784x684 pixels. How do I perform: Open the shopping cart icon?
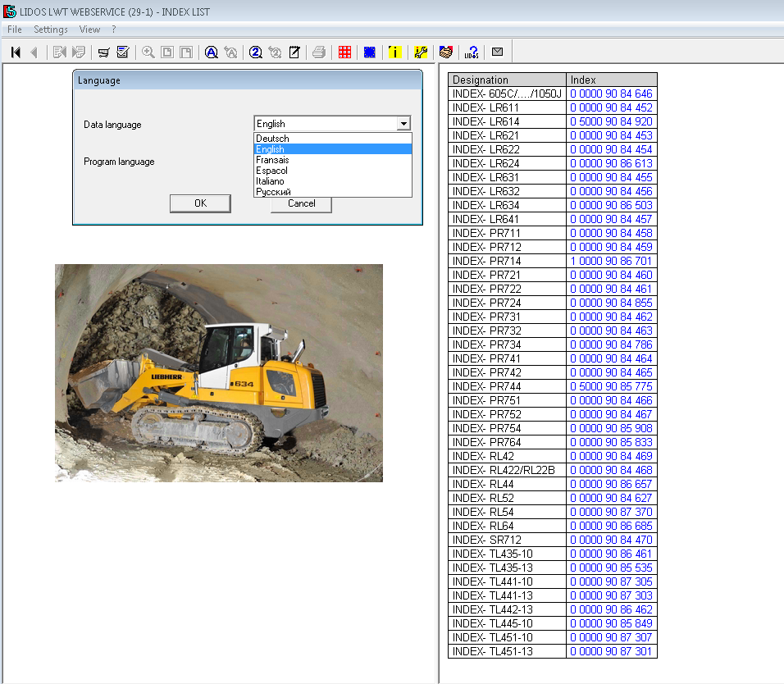pyautogui.click(x=103, y=51)
